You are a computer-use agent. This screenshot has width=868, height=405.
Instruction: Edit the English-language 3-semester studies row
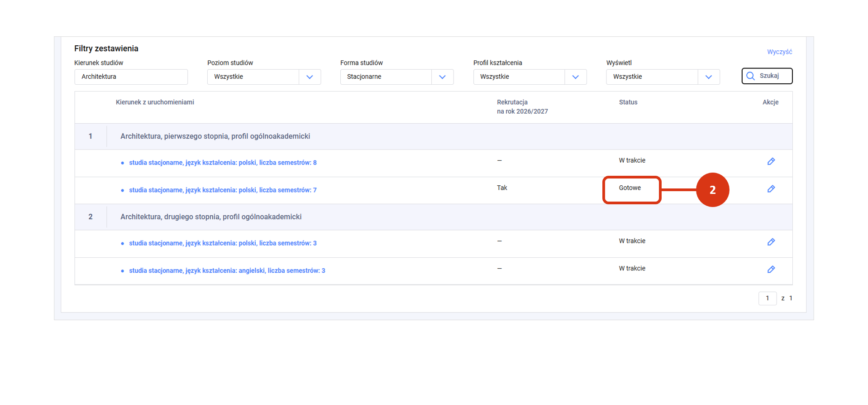[771, 270]
